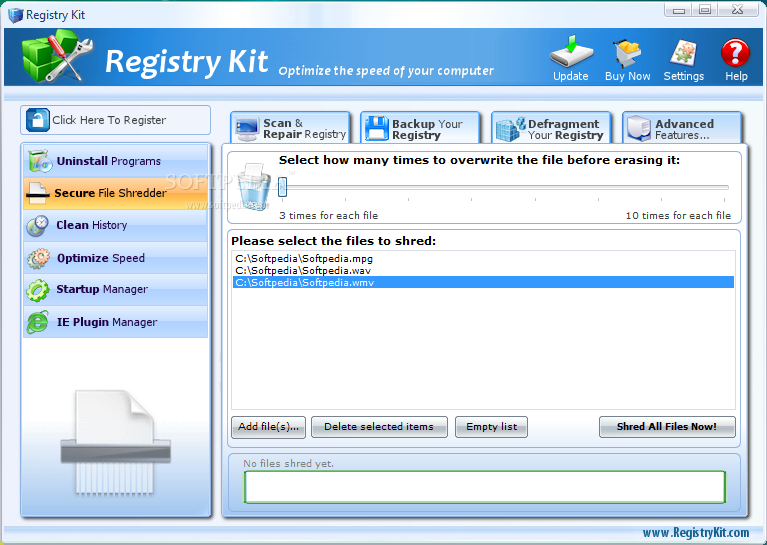The height and width of the screenshot is (545, 767).
Task: Switch to Backup Your Registry tab
Action: (x=421, y=128)
